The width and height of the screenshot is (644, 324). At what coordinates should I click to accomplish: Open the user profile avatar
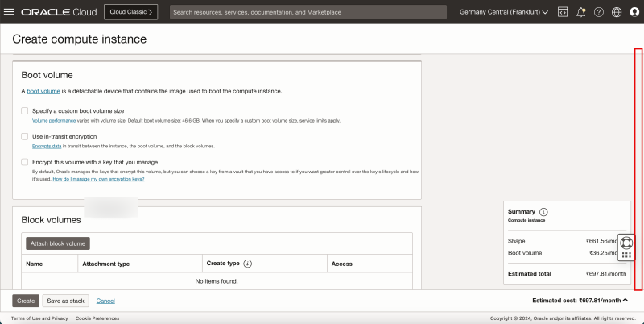tap(634, 12)
